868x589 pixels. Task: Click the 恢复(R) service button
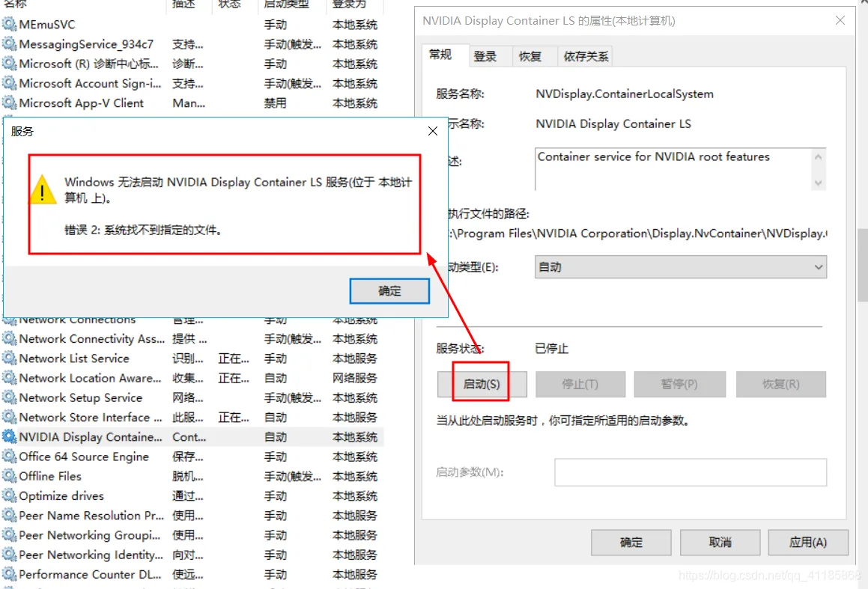780,385
